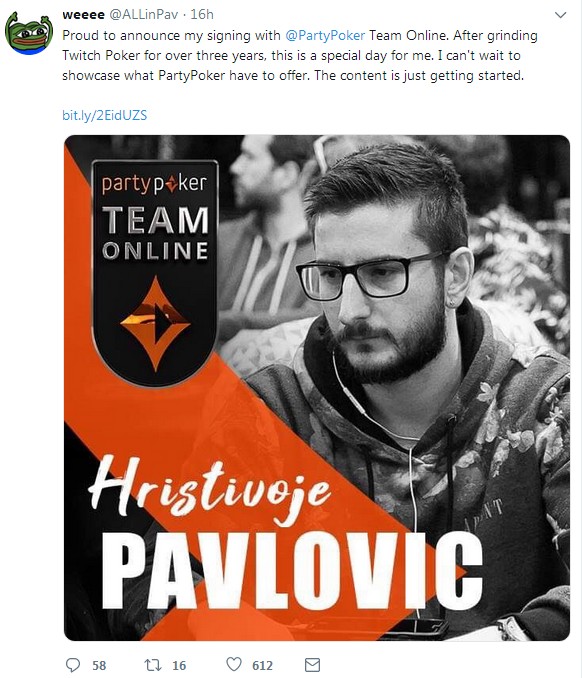
Task: Click the PAVLOVIC name text in image
Action: click(x=291, y=570)
